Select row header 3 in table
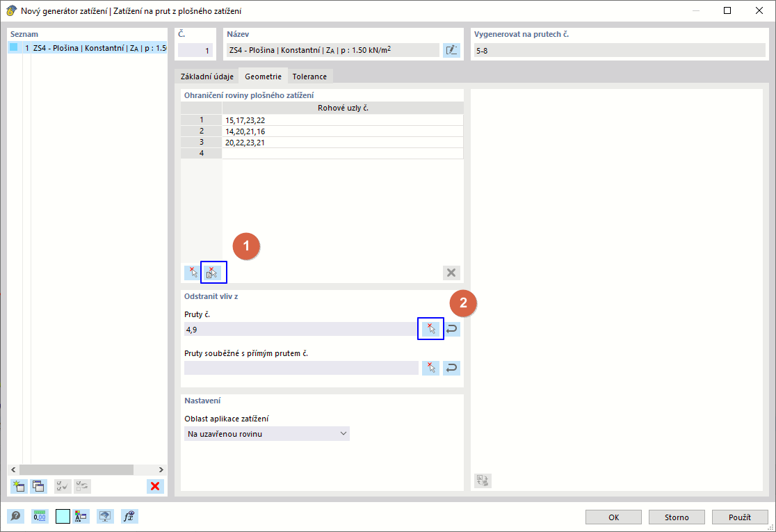Viewport: 776px width, 532px height. click(x=202, y=142)
